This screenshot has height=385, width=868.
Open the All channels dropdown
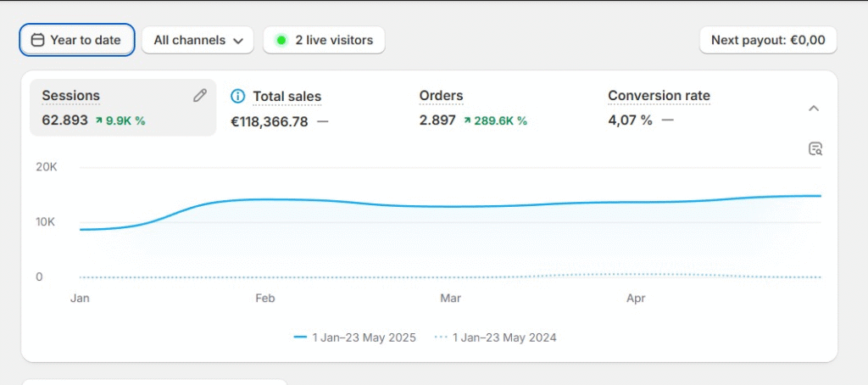click(198, 40)
